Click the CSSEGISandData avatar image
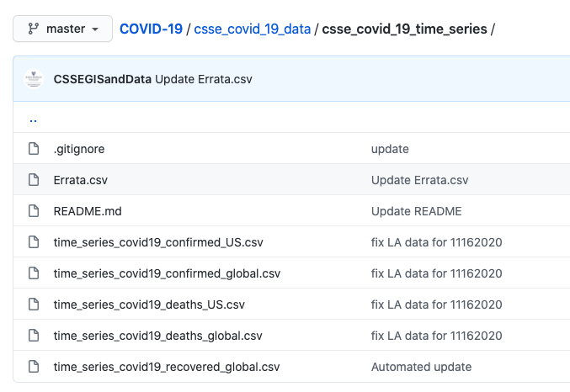Image resolution: width=570 pixels, height=392 pixels. 34,79
